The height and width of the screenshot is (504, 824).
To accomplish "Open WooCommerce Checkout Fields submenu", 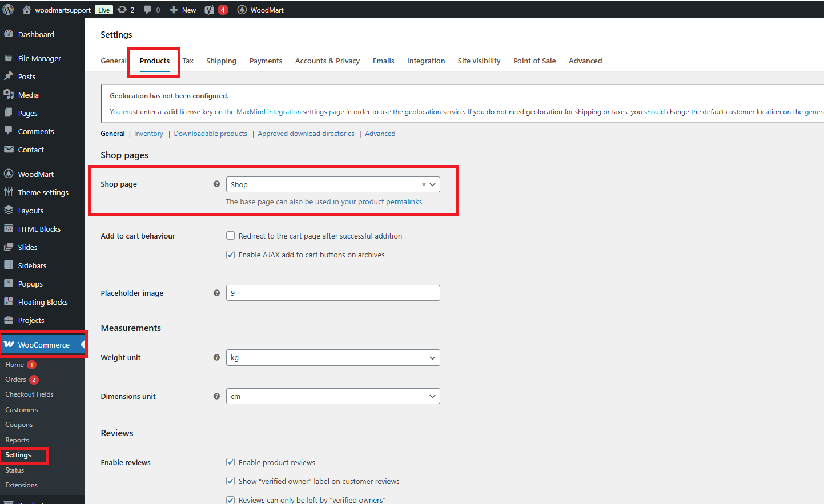I will point(29,394).
